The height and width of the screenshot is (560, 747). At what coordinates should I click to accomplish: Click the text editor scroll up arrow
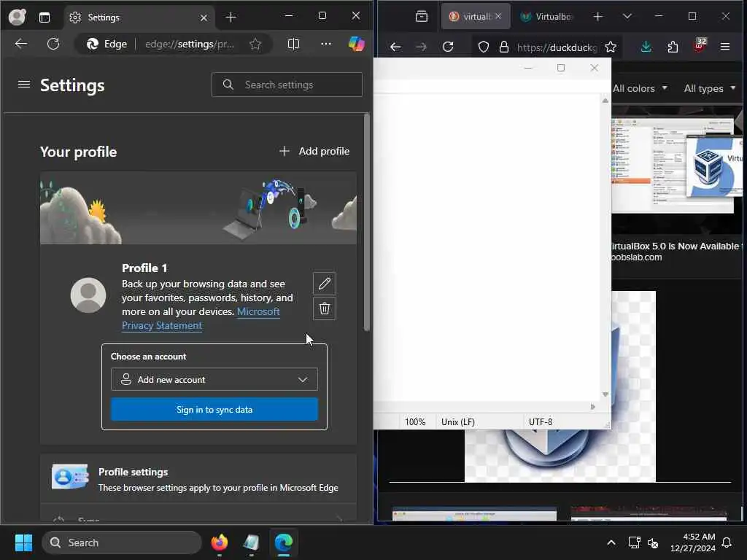[605, 101]
